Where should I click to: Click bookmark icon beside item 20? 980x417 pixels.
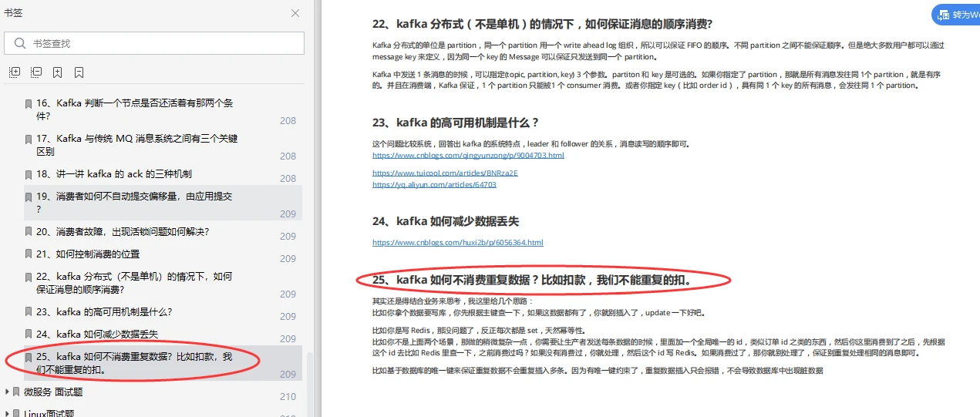tap(29, 232)
